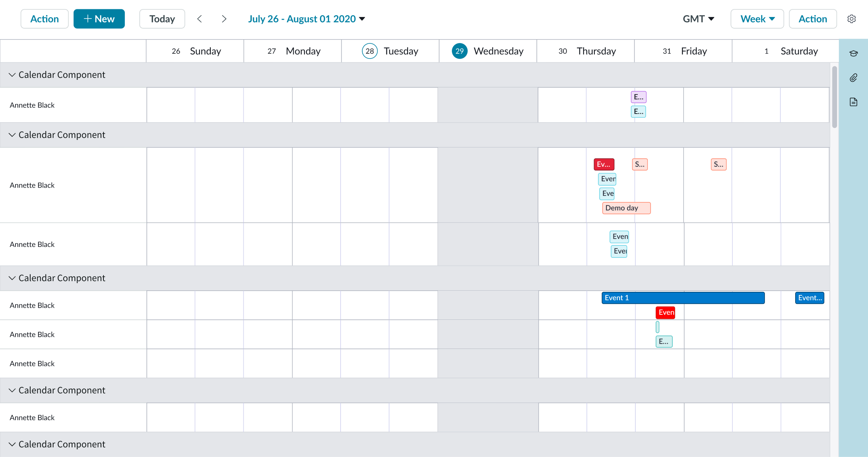Select the highlighted Wednesday 29 date badge
This screenshot has width=868, height=457.
460,51
